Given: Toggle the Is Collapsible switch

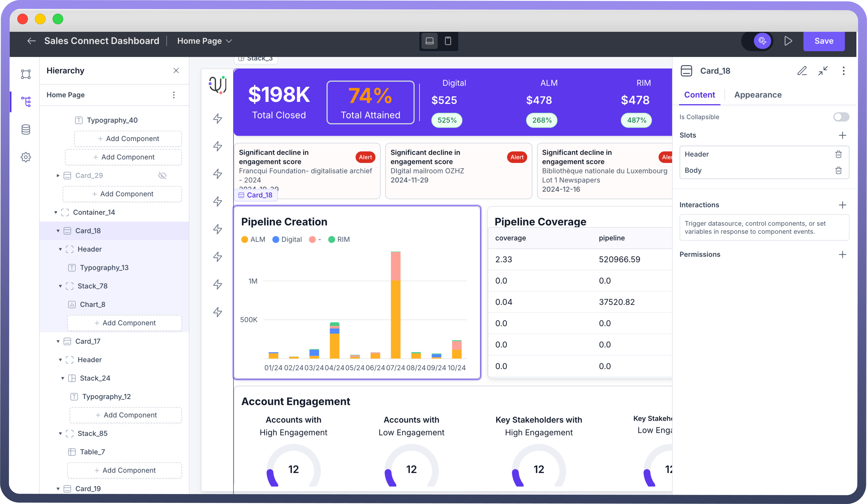Looking at the screenshot, I should (841, 117).
